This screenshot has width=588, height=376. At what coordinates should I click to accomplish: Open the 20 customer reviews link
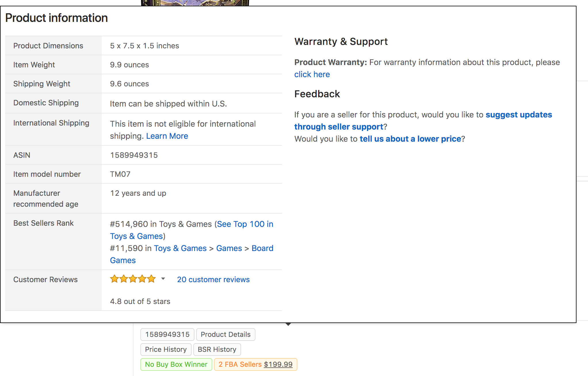point(213,280)
